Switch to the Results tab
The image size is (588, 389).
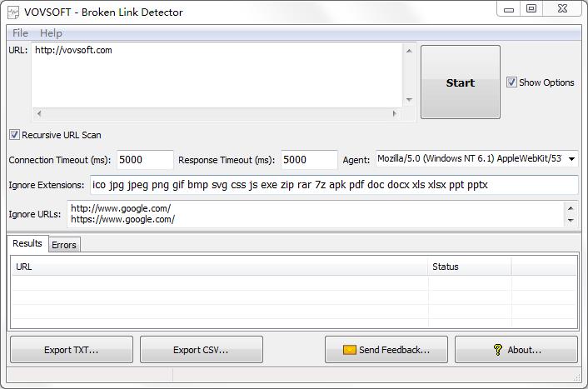click(x=27, y=243)
